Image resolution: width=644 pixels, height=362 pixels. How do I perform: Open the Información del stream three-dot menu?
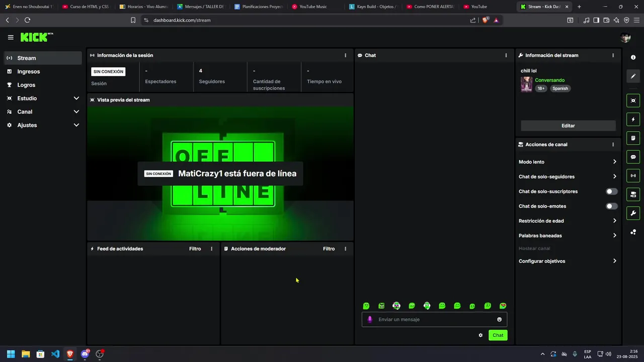pyautogui.click(x=613, y=55)
